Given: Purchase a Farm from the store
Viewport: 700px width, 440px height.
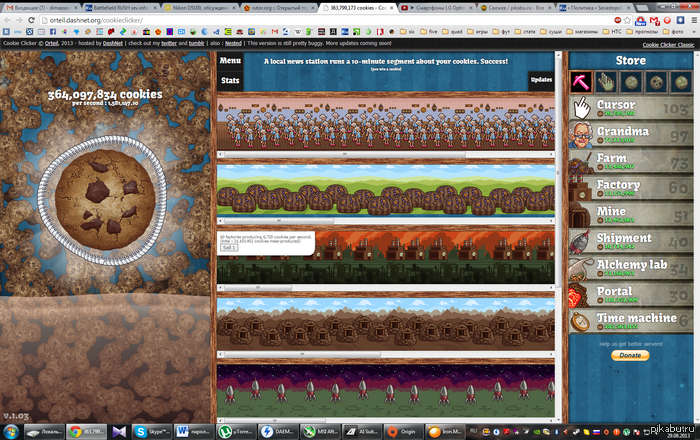Looking at the screenshot, I should click(631, 162).
